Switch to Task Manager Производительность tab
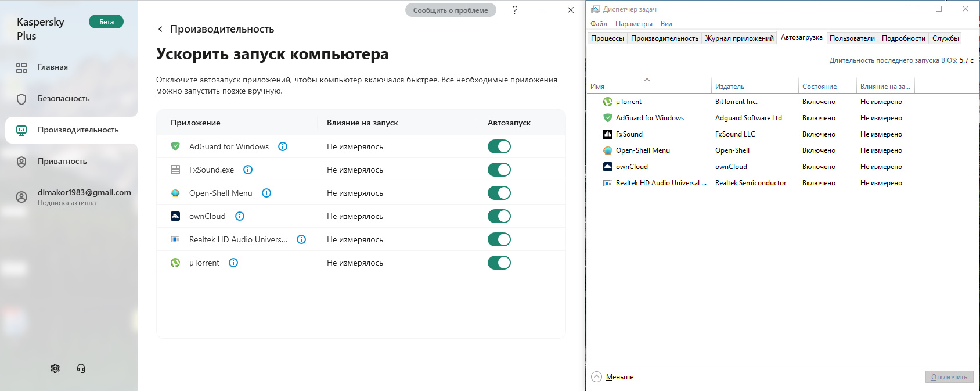Viewport: 980px width, 391px height. point(665,38)
